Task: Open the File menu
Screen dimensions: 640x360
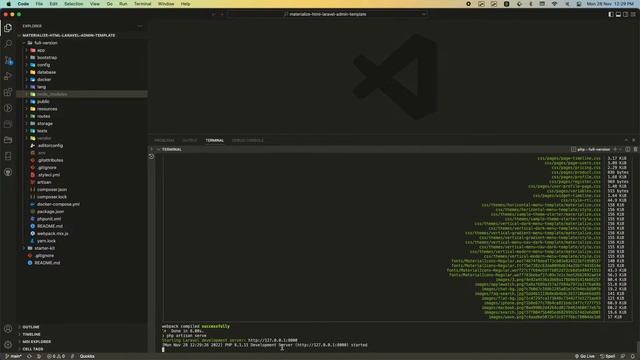Action: (39, 4)
